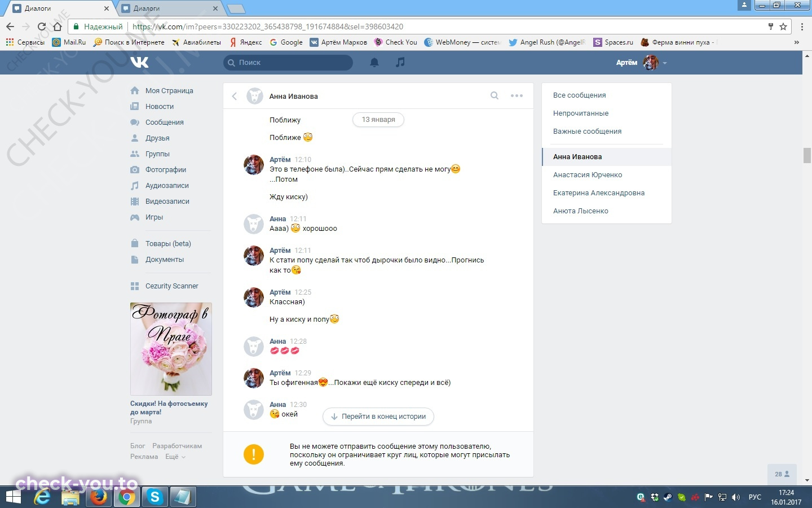Click Перейти в конец истории button

(378, 417)
